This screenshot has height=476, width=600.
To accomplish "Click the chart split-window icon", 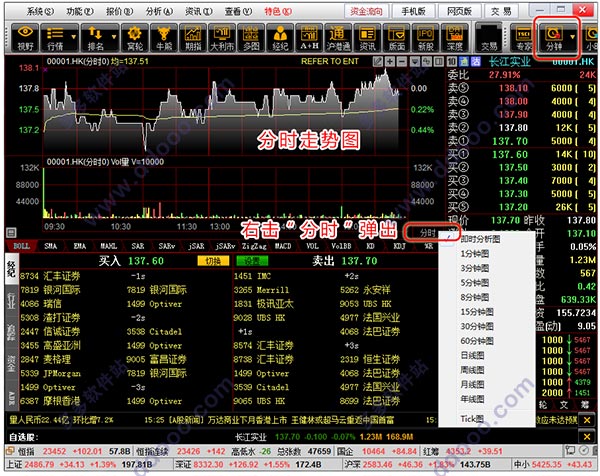I will point(439,61).
